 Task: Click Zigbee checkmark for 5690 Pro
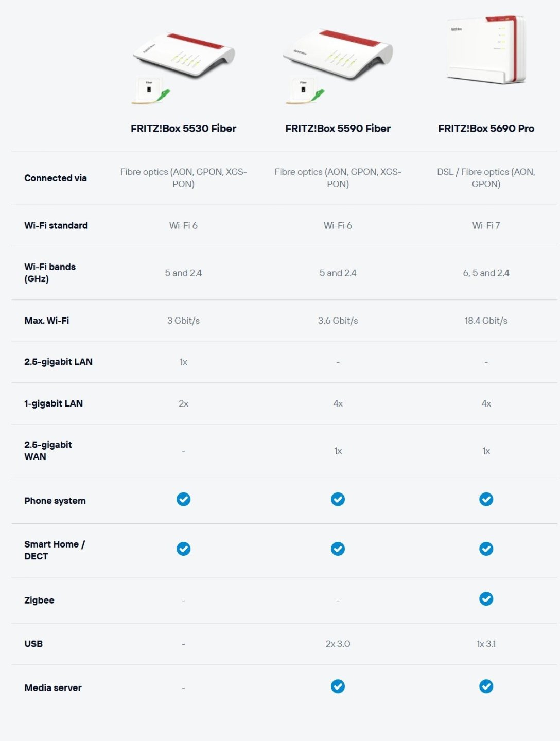(x=486, y=599)
